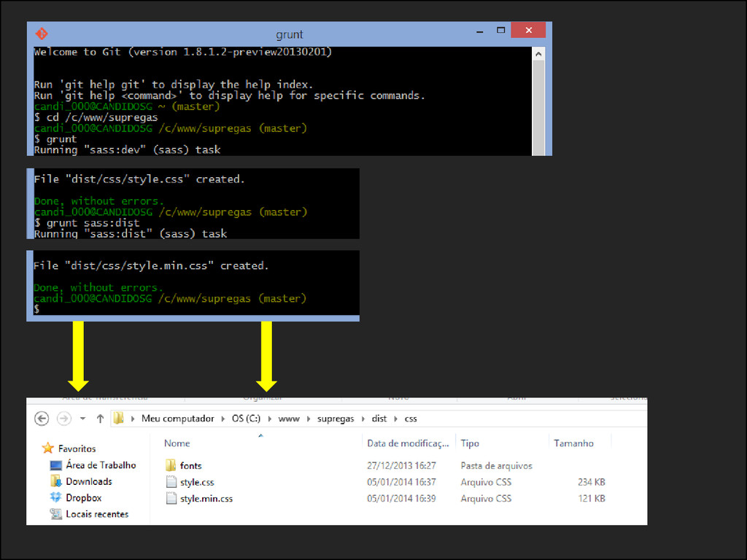Click Arquivo CSS type for style.css
Screen dimensions: 747x560
tap(486, 482)
